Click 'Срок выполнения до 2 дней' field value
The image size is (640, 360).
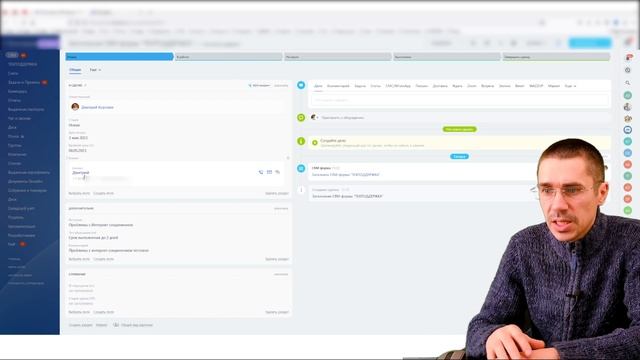pos(93,238)
